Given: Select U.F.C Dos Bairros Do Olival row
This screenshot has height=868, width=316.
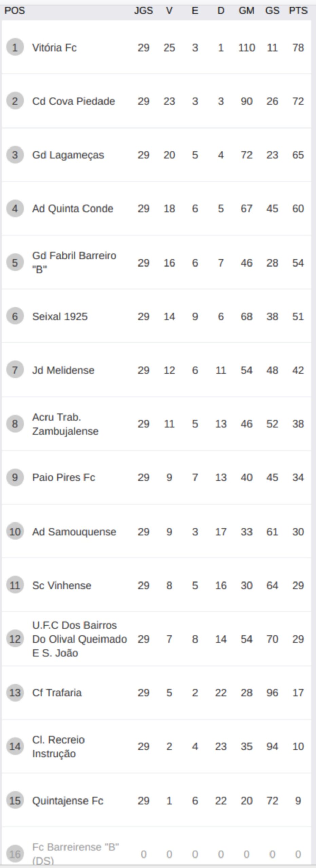Looking at the screenshot, I should point(156,639).
